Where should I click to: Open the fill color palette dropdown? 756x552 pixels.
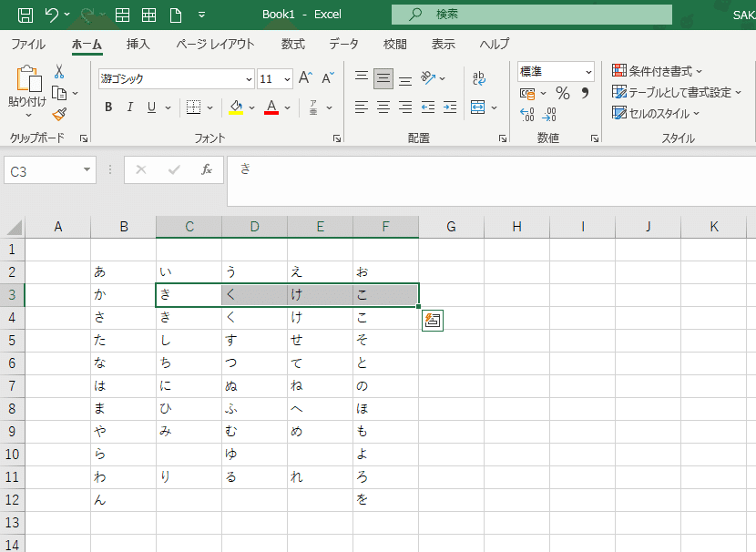tap(251, 107)
